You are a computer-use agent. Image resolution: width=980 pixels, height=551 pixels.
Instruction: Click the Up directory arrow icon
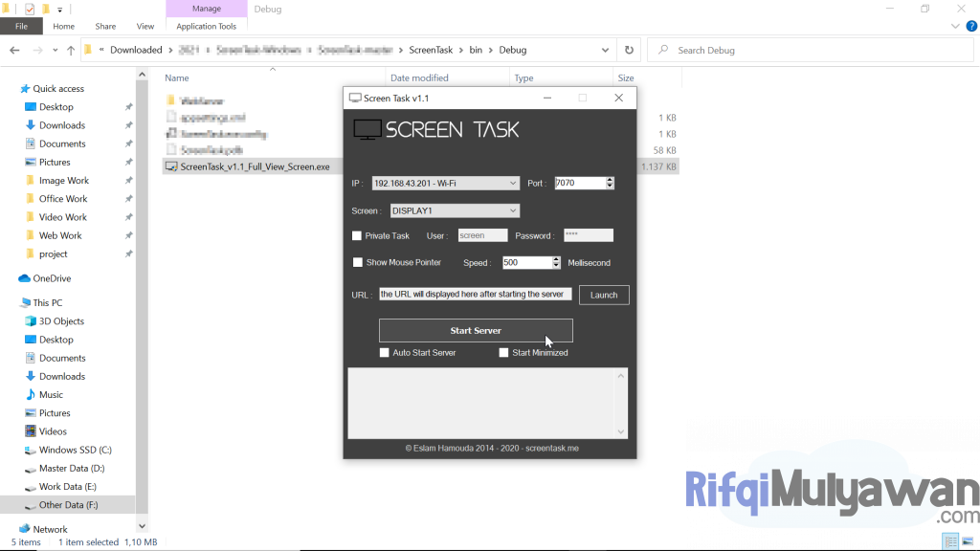[x=71, y=50]
